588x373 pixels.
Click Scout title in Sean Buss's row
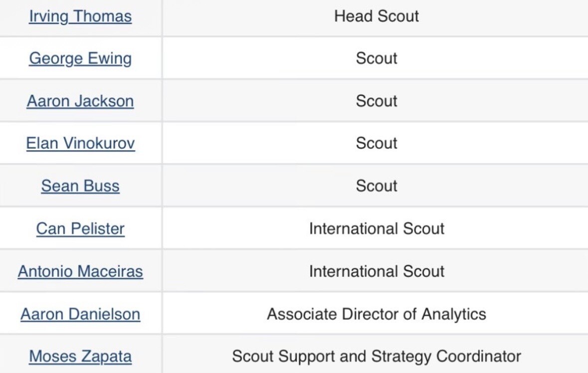377,186
